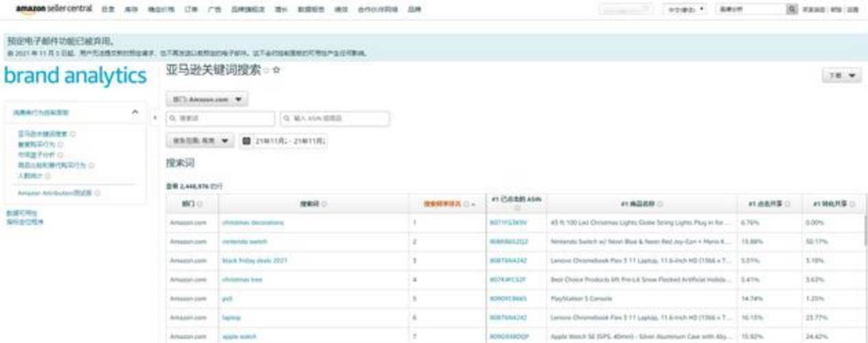Open the 下载 download dropdown
This screenshot has width=868, height=343.
[x=842, y=75]
